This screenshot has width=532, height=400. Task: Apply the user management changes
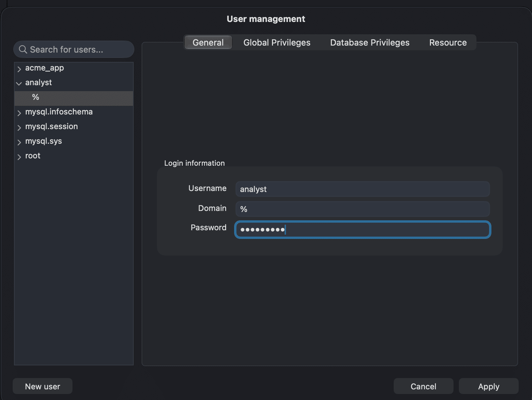point(488,386)
